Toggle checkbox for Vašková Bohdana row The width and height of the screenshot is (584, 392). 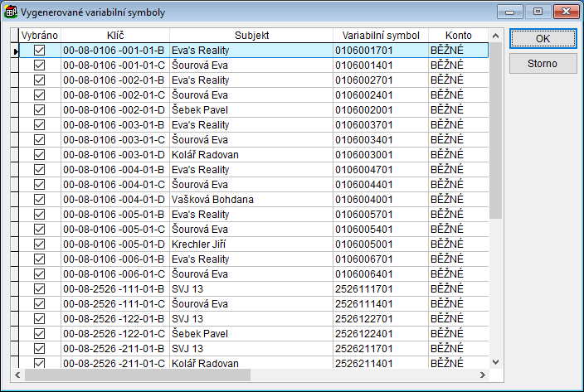point(39,200)
